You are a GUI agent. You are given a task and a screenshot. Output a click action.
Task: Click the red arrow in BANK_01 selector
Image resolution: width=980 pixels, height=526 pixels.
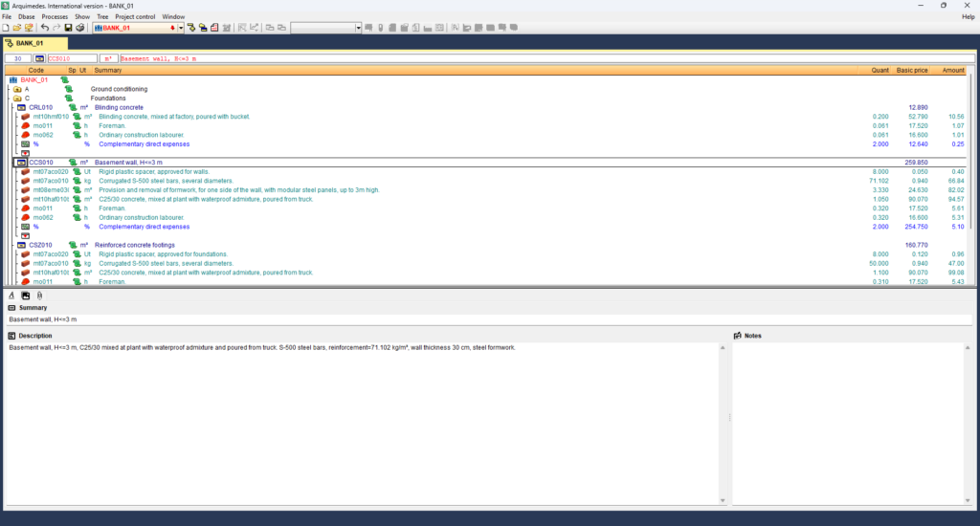point(172,28)
